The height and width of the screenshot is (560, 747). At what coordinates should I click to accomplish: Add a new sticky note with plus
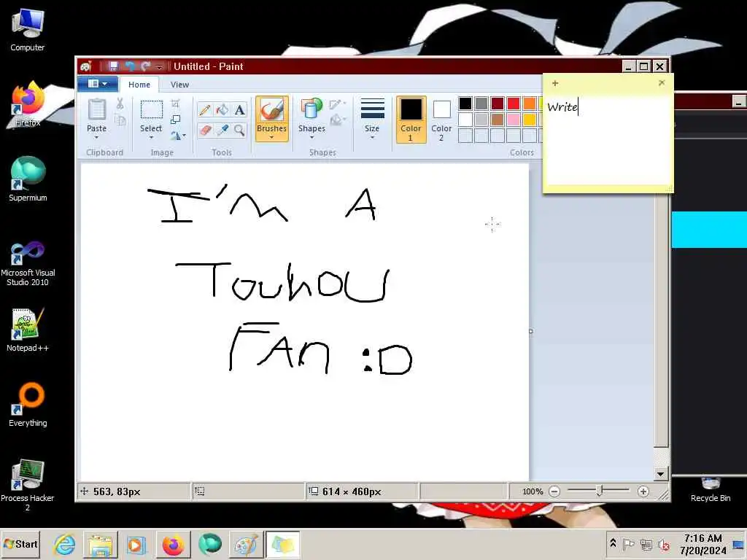click(x=555, y=83)
